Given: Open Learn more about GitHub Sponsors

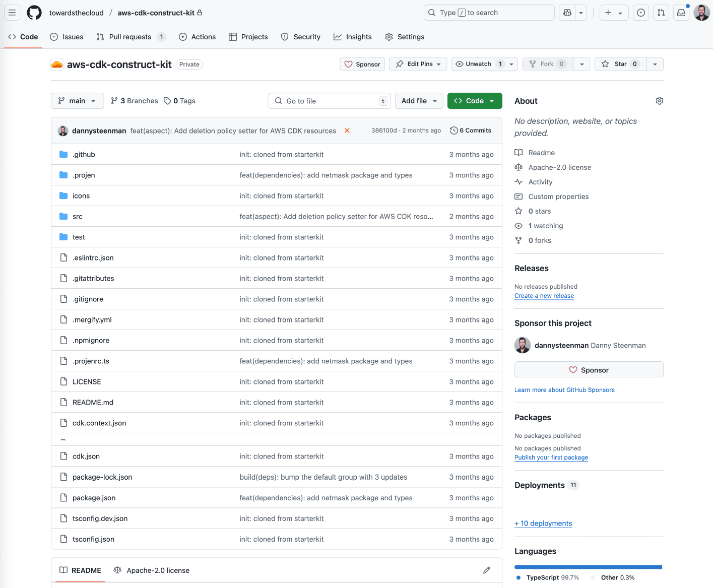Looking at the screenshot, I should (x=564, y=390).
